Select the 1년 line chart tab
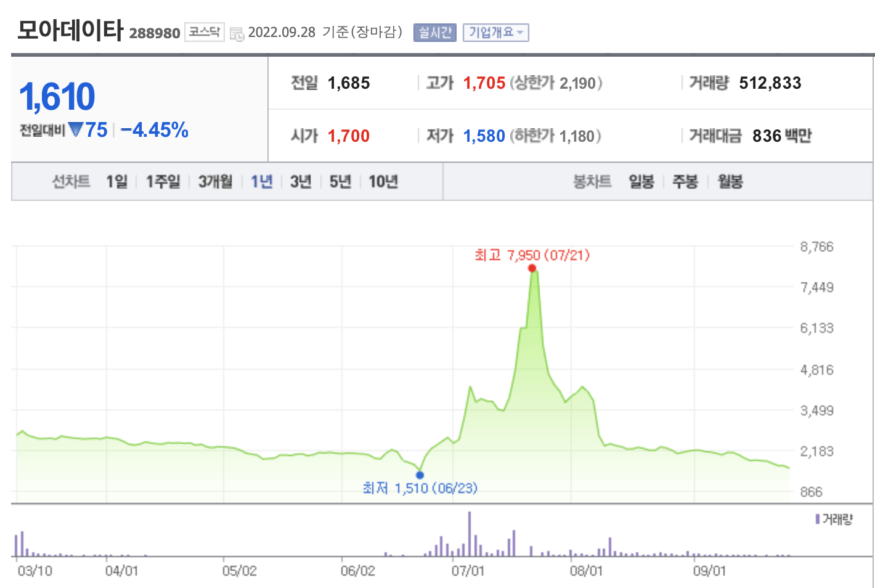 pyautogui.click(x=262, y=181)
